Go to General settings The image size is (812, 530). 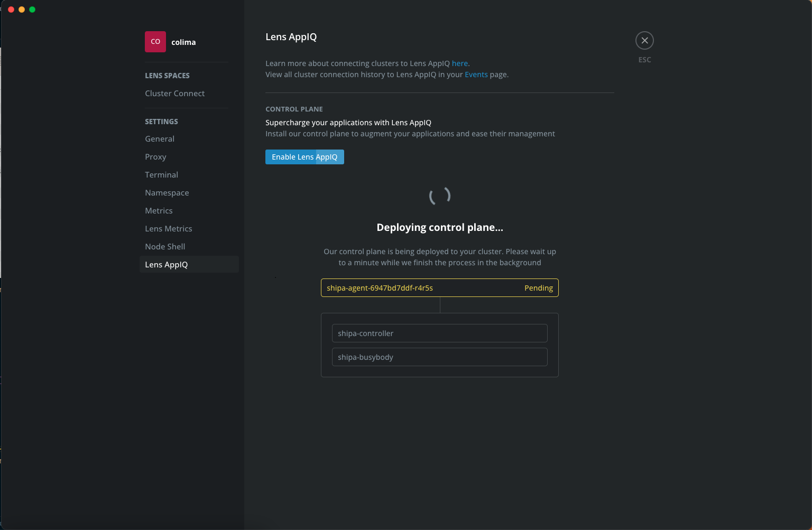coord(160,139)
